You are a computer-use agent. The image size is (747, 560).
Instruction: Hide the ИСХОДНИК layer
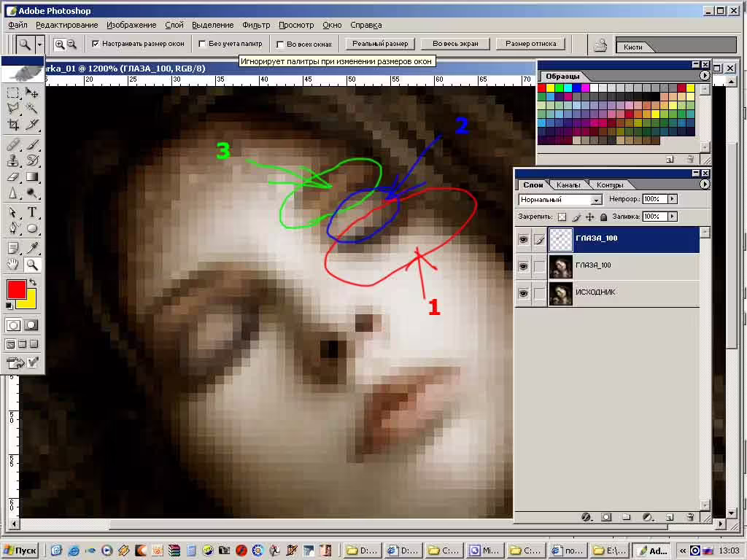pos(523,293)
